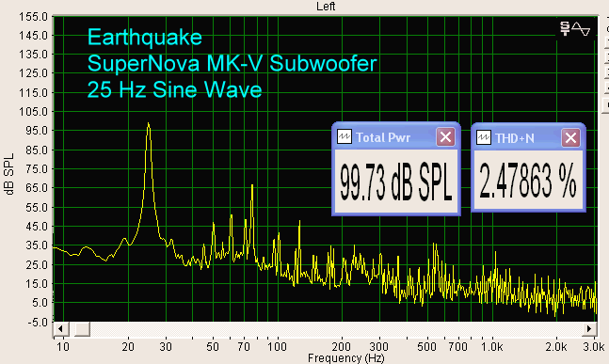Click the 75 Hz harmonic peak on the spectrum
The width and height of the screenshot is (609, 364).
tap(252, 187)
